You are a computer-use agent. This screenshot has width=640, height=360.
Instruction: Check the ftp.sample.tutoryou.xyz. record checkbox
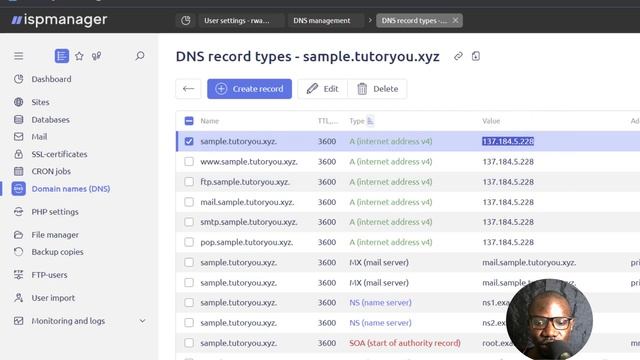189,182
